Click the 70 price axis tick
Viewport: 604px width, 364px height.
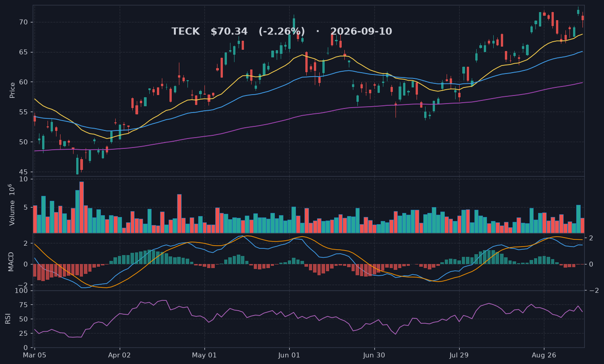point(24,22)
